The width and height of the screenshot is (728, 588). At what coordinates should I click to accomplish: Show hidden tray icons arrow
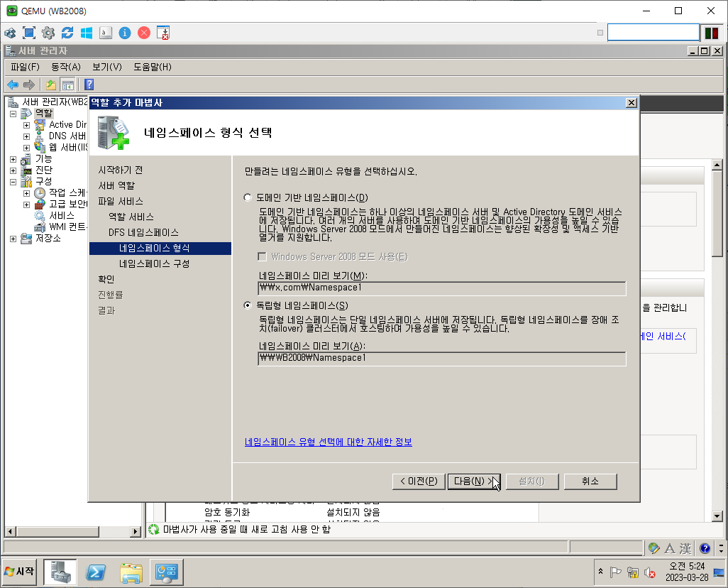tap(600, 571)
